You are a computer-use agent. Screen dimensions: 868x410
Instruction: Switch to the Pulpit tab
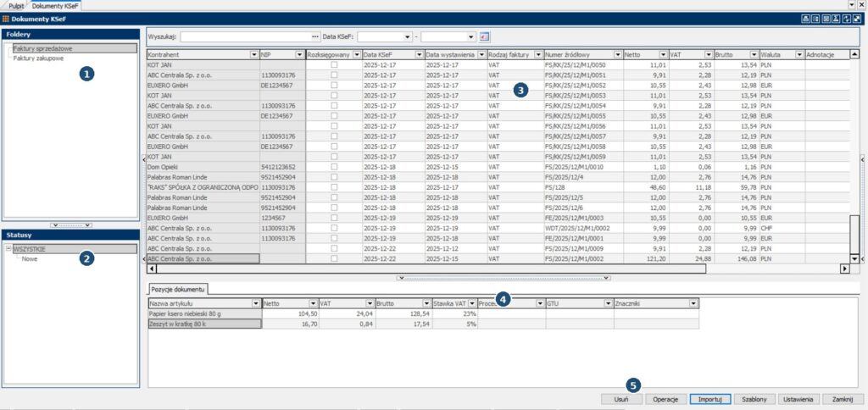pyautogui.click(x=16, y=5)
